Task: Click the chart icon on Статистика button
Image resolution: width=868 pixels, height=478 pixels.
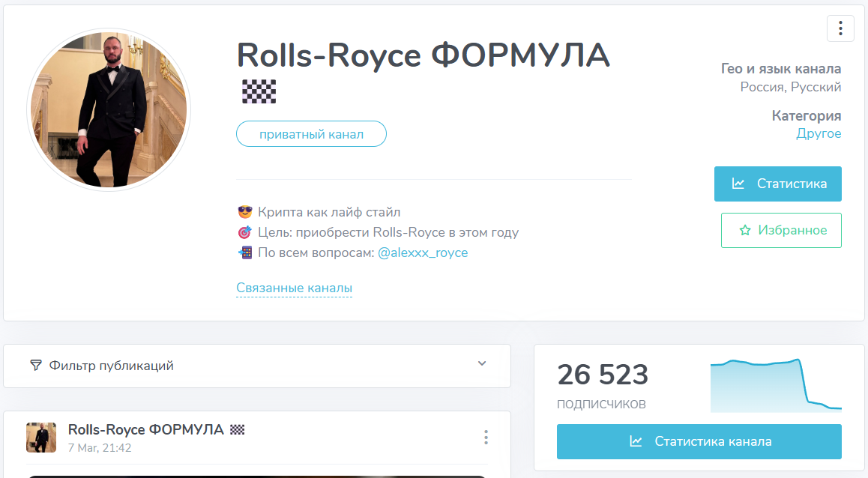Action: [x=740, y=184]
